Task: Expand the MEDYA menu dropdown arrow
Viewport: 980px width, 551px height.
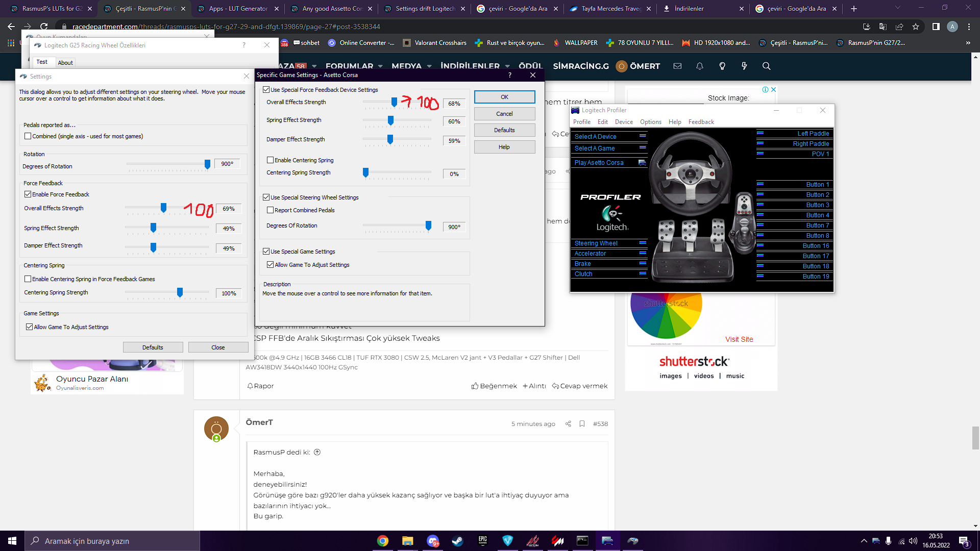Action: (429, 66)
